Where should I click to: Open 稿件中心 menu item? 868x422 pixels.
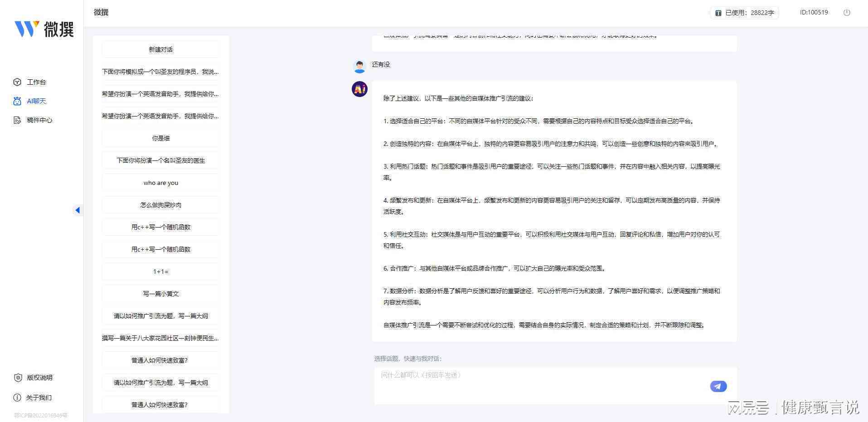[x=39, y=120]
